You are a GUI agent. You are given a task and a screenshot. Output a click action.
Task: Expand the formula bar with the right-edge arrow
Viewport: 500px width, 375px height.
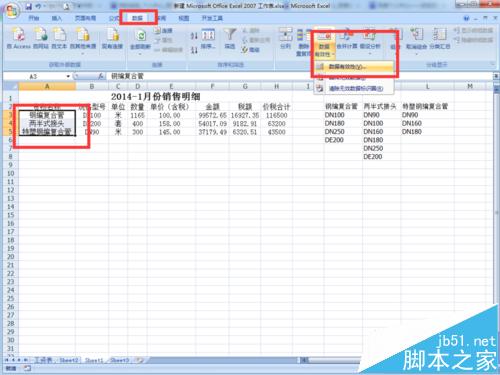pyautogui.click(x=496, y=77)
